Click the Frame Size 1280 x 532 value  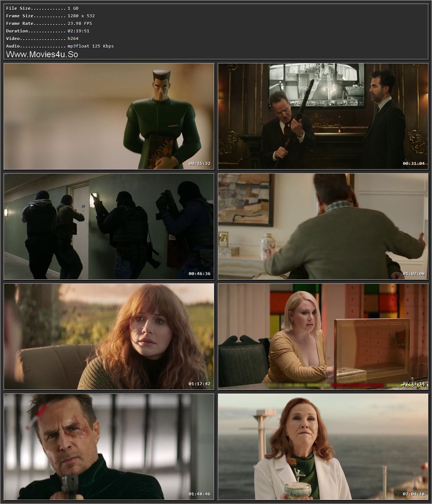81,16
